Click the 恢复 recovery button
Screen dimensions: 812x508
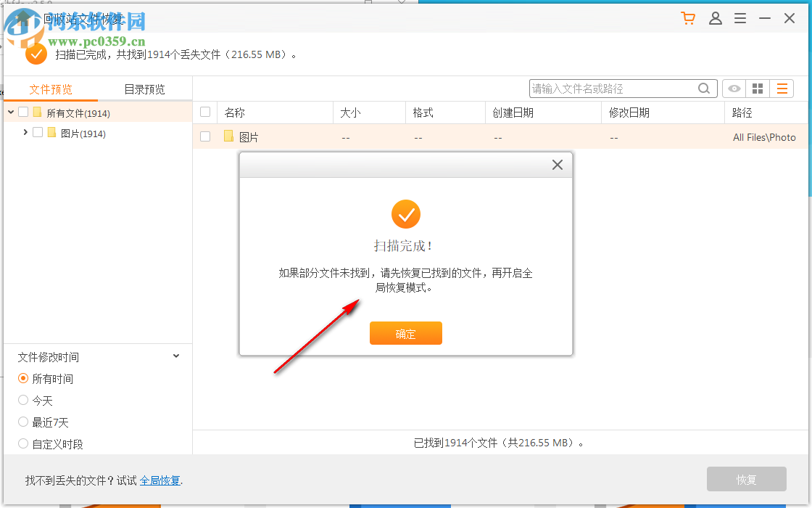(x=746, y=479)
